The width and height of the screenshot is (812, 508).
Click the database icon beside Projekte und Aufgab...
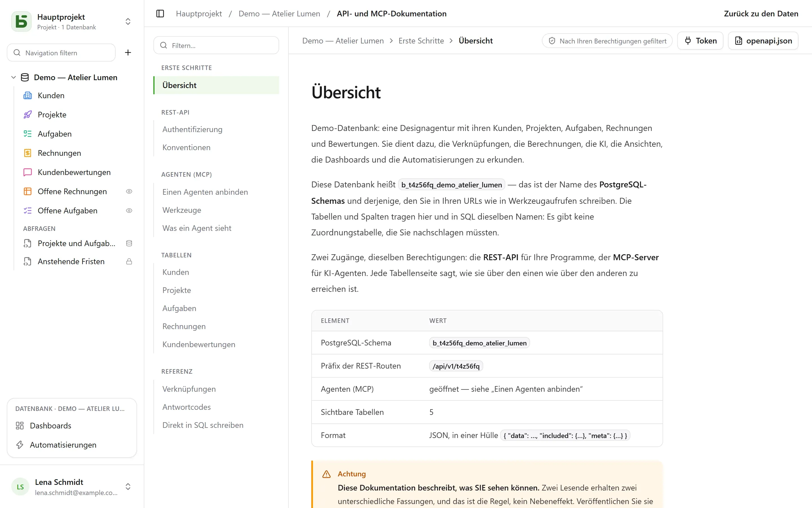[129, 244]
